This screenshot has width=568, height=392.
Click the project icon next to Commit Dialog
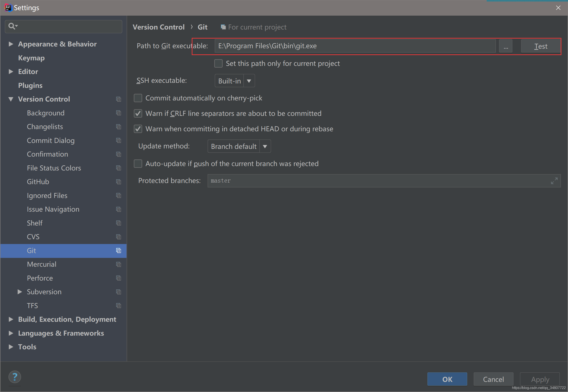tap(118, 141)
